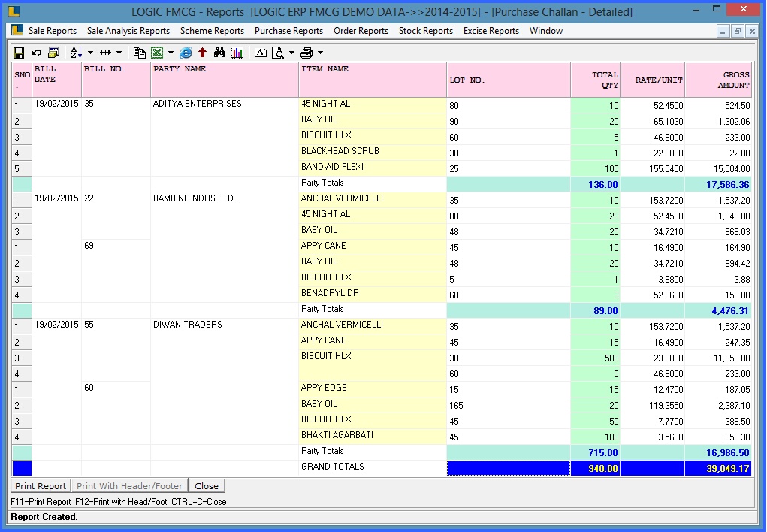Open the Excel export dropdown arrow
The height and width of the screenshot is (532, 767).
click(171, 53)
